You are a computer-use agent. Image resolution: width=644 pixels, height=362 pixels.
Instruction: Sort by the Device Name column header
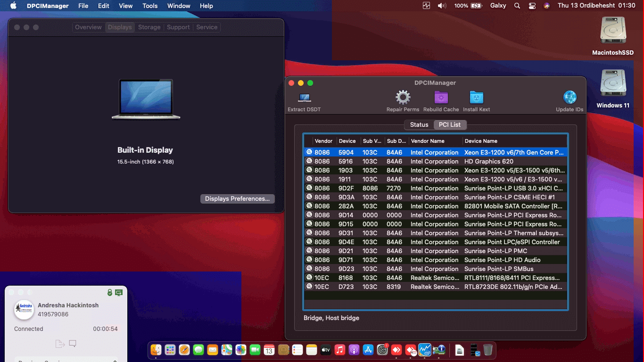[x=515, y=141]
